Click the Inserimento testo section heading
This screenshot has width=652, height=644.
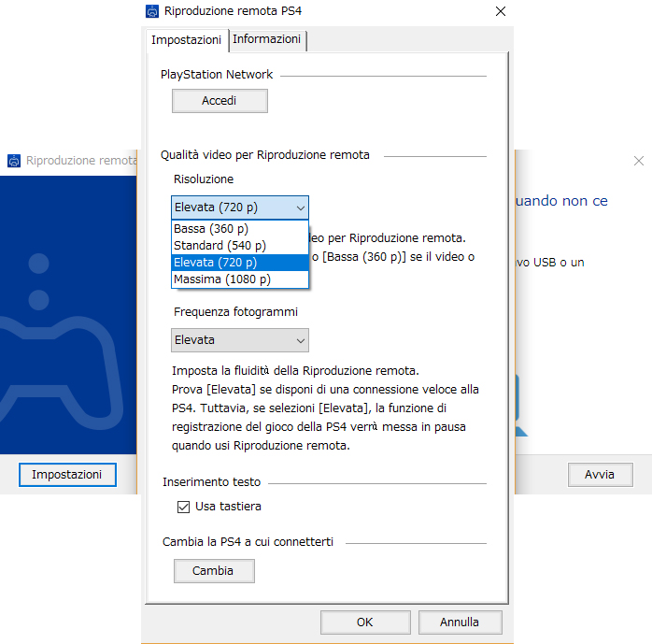click(x=212, y=482)
